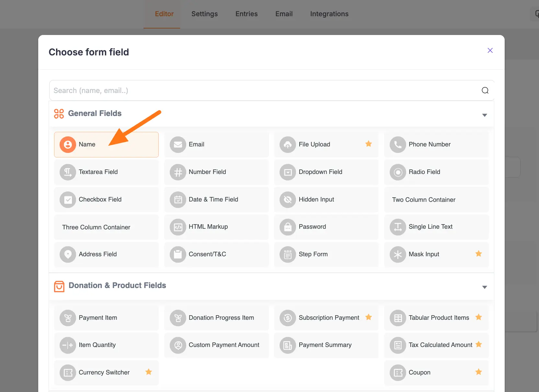Viewport: 539px width, 392px height.
Task: Close the Choose form field dialog
Action: 490,51
